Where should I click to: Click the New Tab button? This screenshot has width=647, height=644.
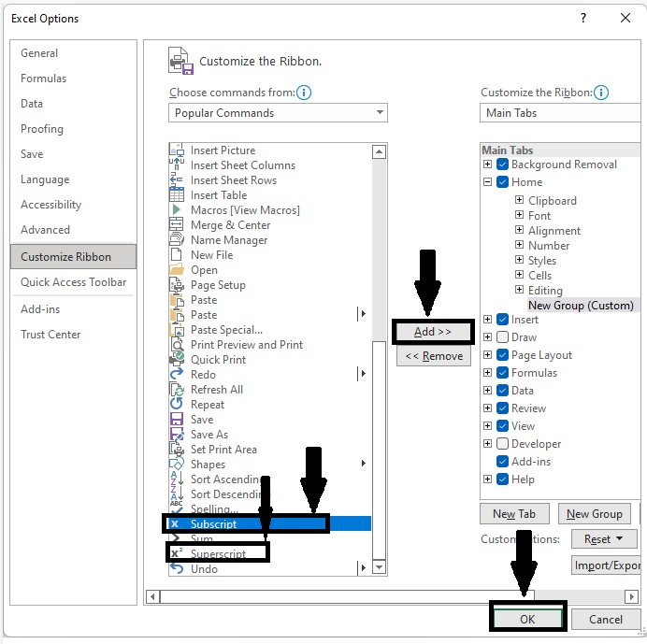pos(514,514)
